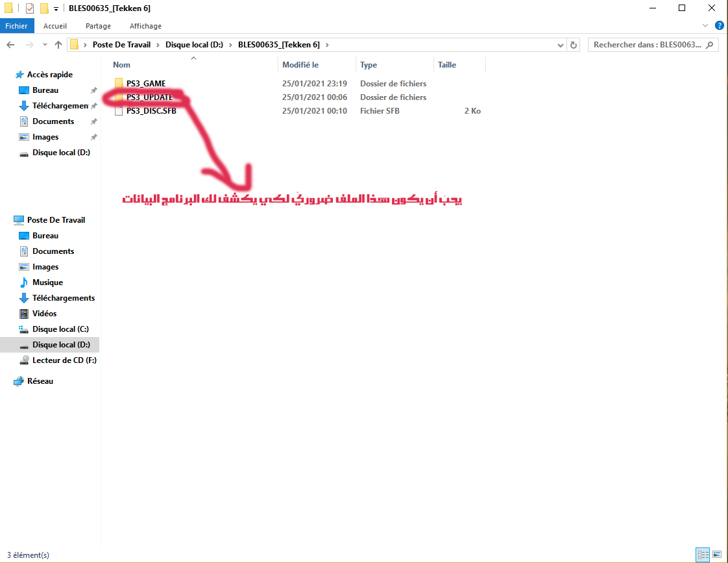Switch to large icons view in status bar
The width and height of the screenshot is (728, 563).
[x=717, y=555]
